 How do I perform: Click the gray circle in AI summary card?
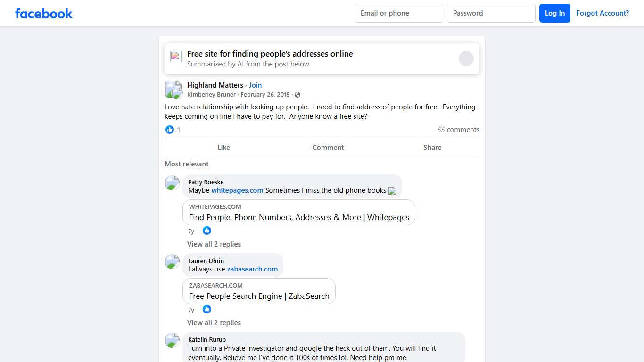[x=466, y=58]
